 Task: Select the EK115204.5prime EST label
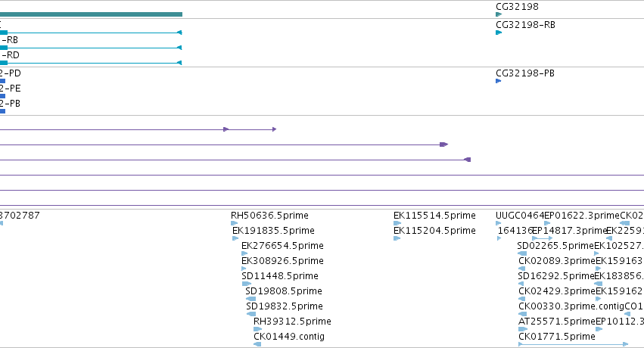pyautogui.click(x=434, y=231)
